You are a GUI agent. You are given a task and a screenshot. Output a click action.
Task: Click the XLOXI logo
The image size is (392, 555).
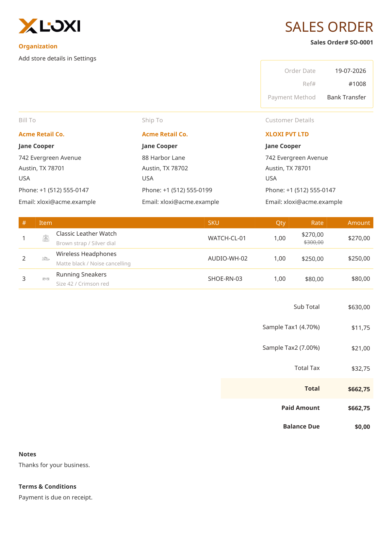coord(49,26)
